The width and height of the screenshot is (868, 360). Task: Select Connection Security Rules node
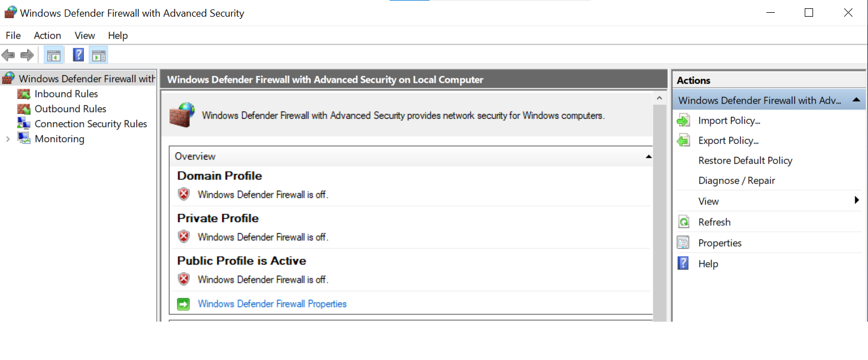(x=90, y=124)
